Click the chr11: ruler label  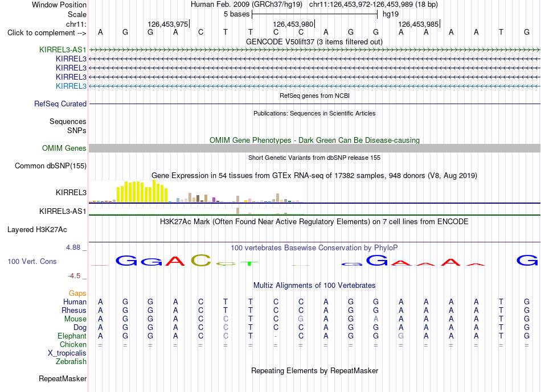pos(76,24)
